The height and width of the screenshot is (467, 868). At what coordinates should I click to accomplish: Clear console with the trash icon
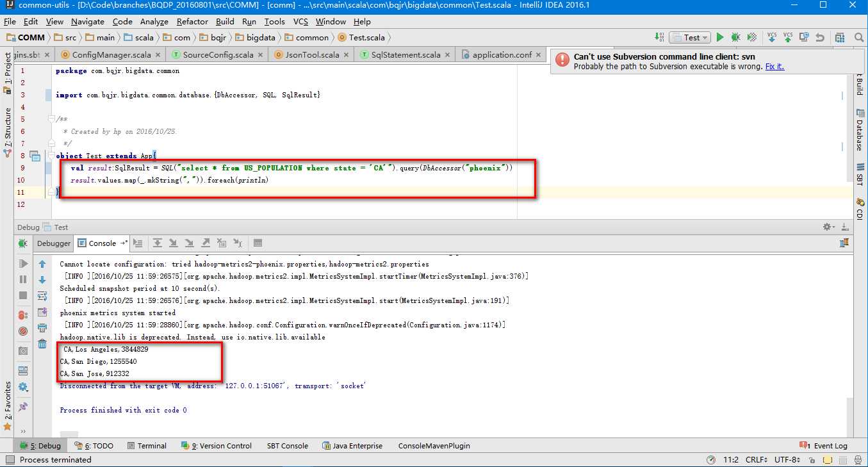(x=42, y=344)
